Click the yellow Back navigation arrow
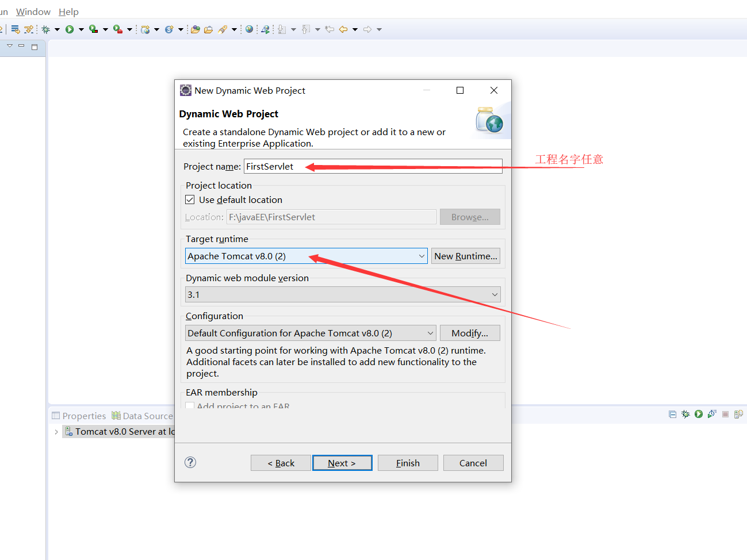The image size is (747, 560). 343,29
